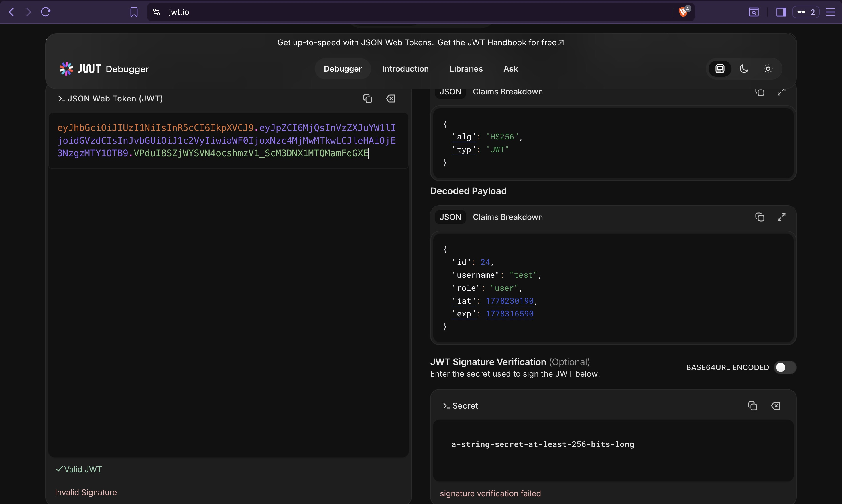Select the system theme mode icon
This screenshot has width=842, height=504.
coord(720,69)
